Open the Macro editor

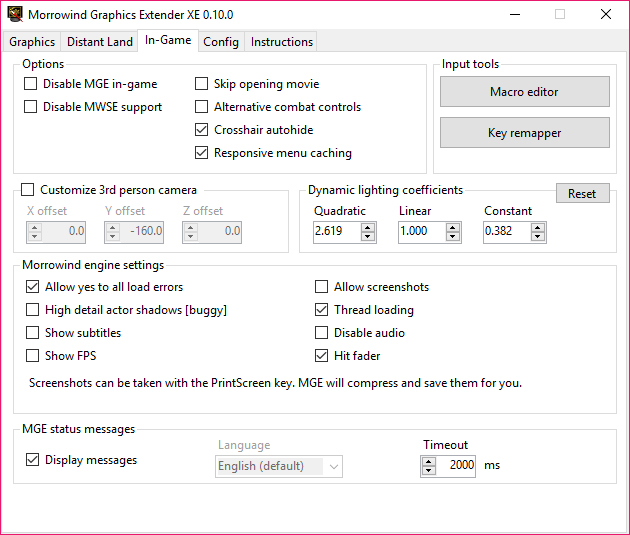(525, 92)
